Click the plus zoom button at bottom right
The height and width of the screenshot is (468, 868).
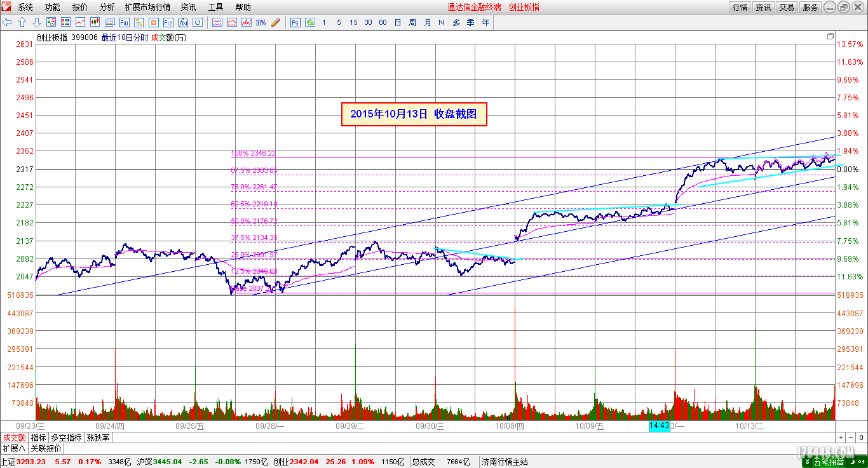841,438
